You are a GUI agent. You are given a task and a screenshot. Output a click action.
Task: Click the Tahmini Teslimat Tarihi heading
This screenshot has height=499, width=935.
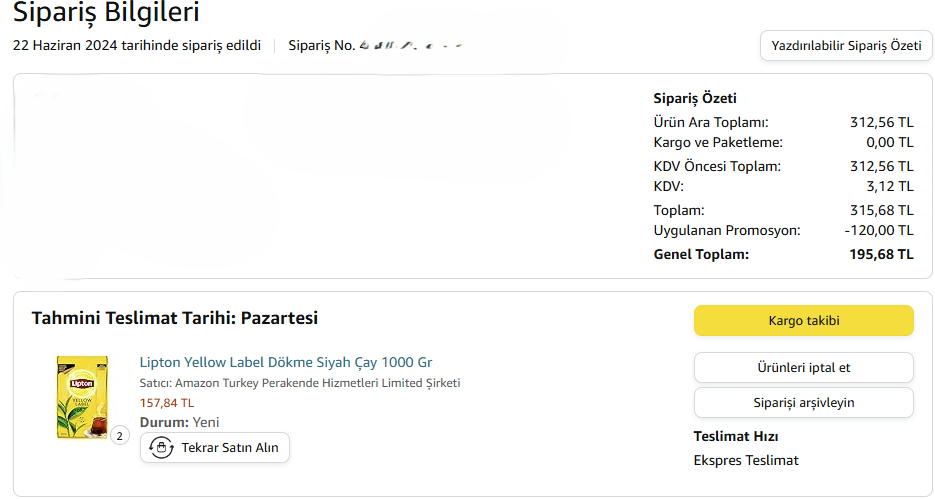click(x=175, y=318)
